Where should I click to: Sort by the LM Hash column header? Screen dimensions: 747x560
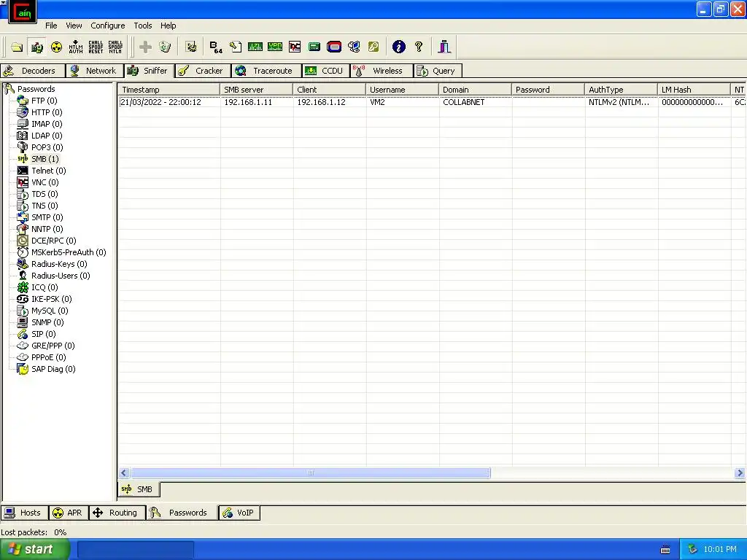pos(694,90)
